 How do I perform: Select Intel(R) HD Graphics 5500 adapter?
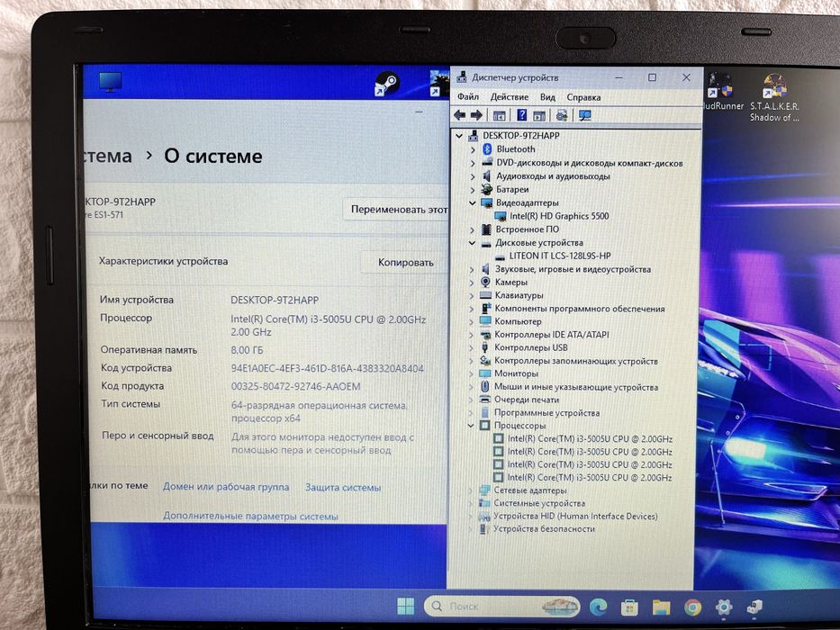[x=559, y=216]
